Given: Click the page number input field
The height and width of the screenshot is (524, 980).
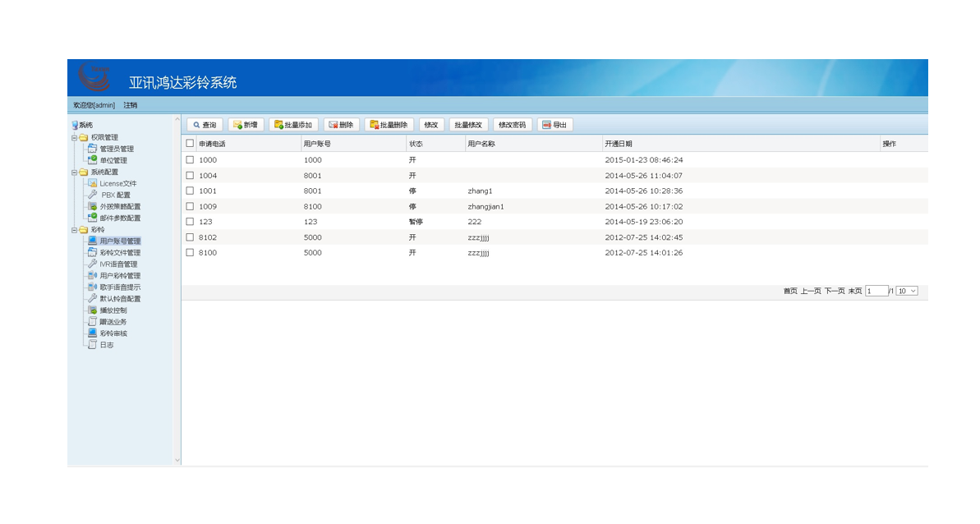Looking at the screenshot, I should 876,291.
